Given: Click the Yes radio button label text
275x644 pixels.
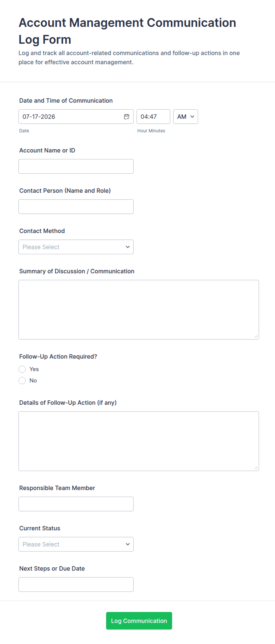Looking at the screenshot, I should (34, 369).
